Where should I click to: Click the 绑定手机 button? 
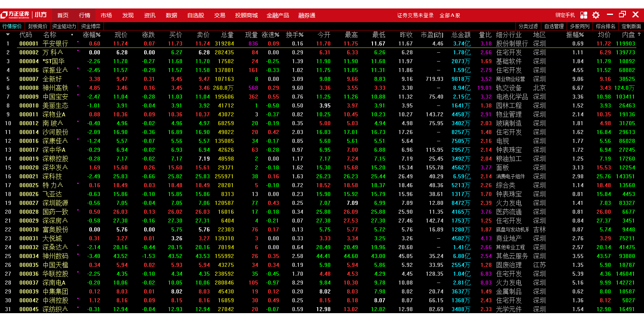(x=565, y=15)
